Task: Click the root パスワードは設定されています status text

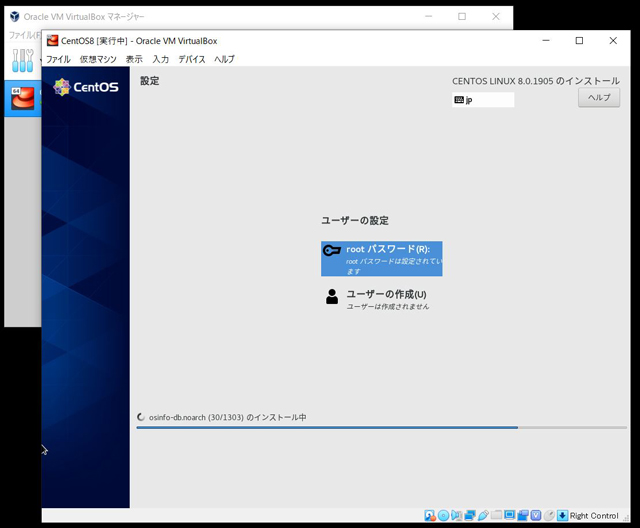Action: coord(394,266)
